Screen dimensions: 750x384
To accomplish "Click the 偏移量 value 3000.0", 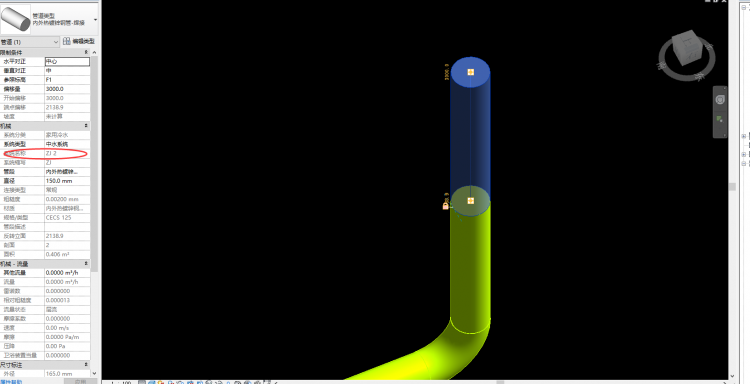I will point(67,89).
